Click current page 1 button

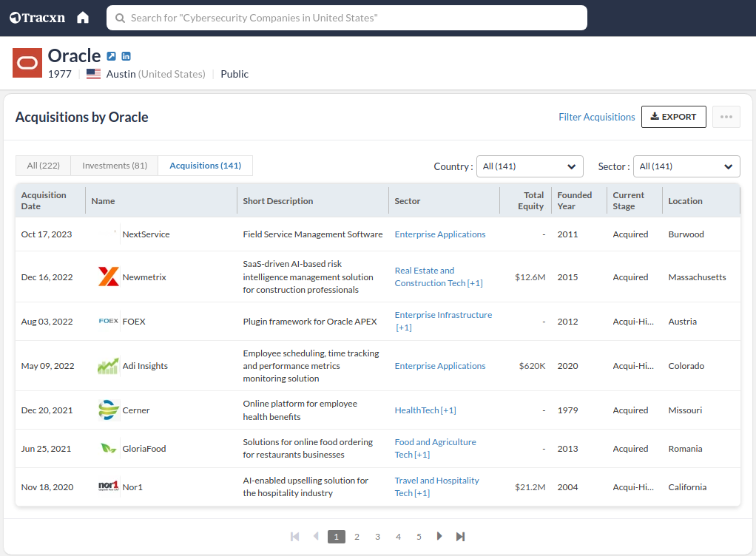point(337,536)
